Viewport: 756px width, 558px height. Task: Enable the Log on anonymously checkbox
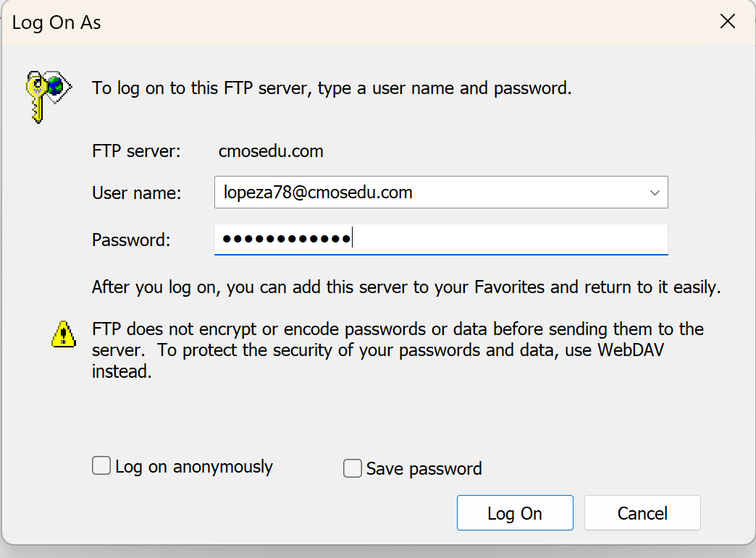tap(101, 465)
